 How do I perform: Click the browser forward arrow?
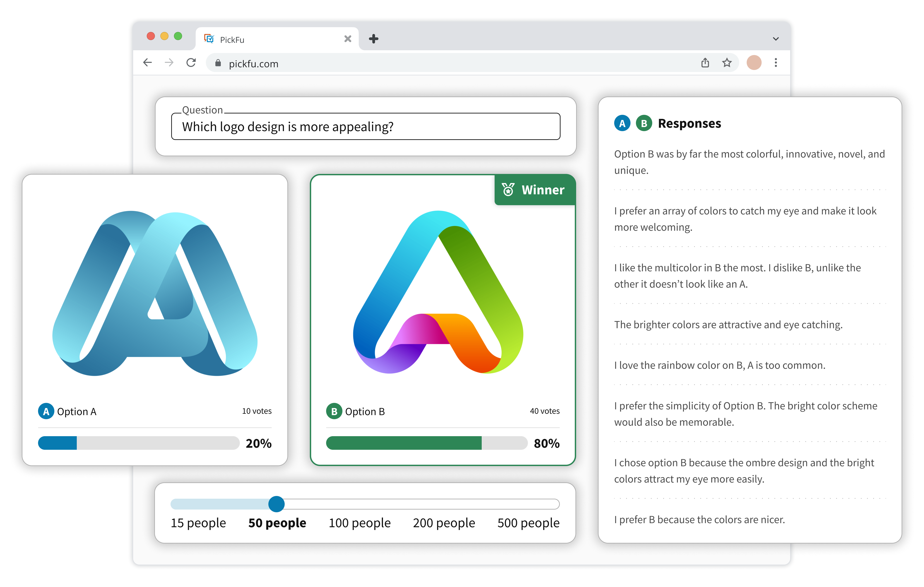pos(169,63)
